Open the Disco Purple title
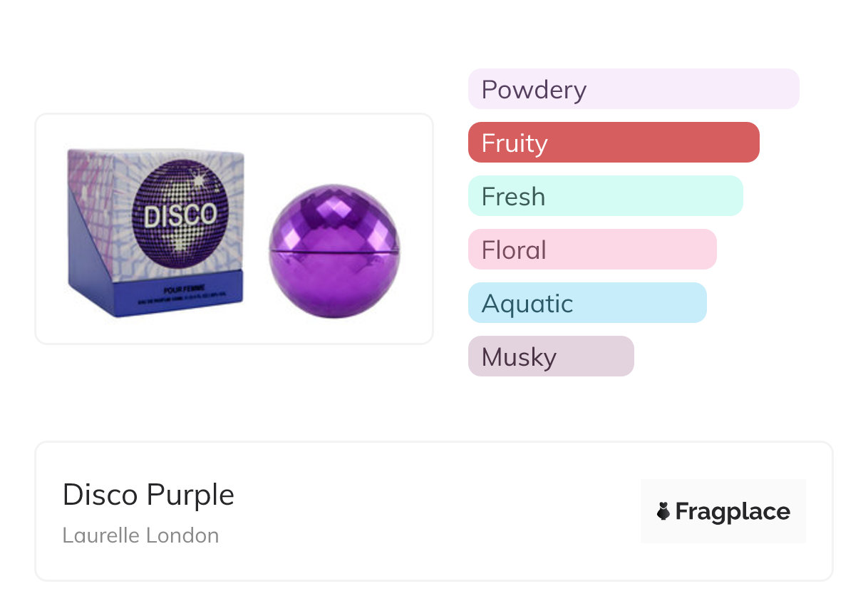Viewport: 868px width, 616px height. pyautogui.click(x=148, y=495)
